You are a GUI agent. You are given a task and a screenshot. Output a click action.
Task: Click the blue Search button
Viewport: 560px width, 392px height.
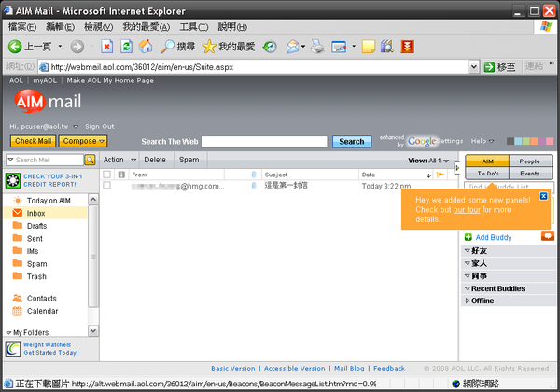tap(352, 141)
